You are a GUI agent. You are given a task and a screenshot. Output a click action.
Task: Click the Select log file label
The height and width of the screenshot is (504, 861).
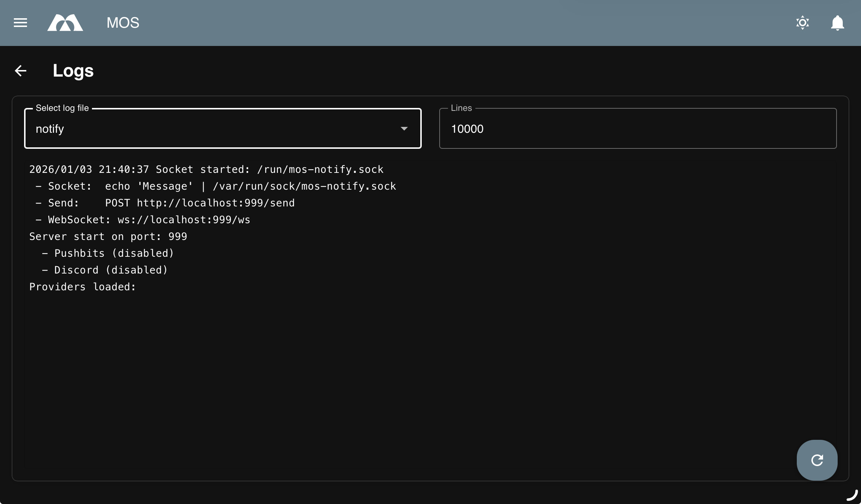click(62, 108)
